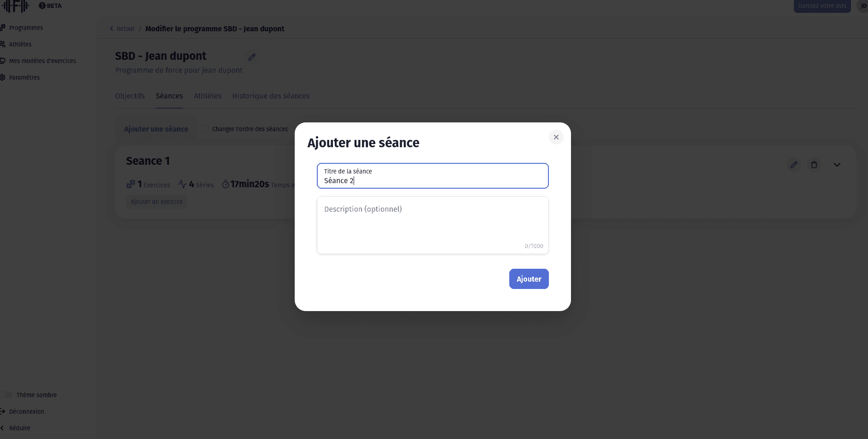Toggle the Thème sombre switch
This screenshot has width=868, height=439.
[x=6, y=395]
